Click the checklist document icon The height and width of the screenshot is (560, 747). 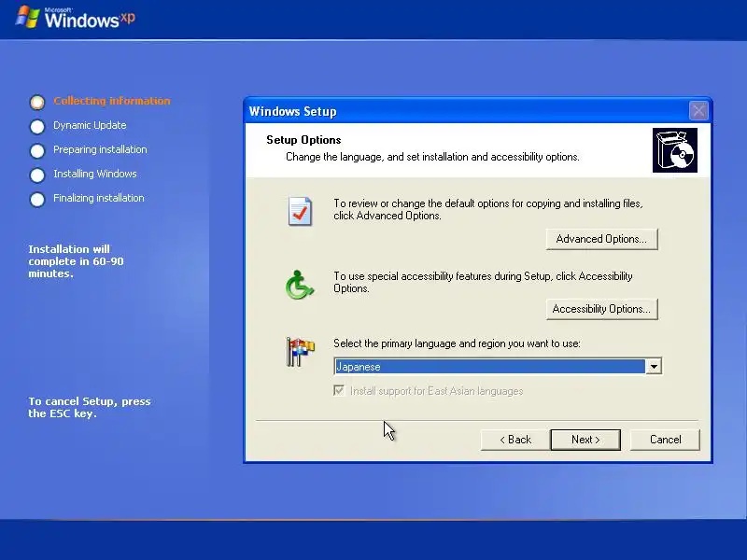tap(300, 211)
